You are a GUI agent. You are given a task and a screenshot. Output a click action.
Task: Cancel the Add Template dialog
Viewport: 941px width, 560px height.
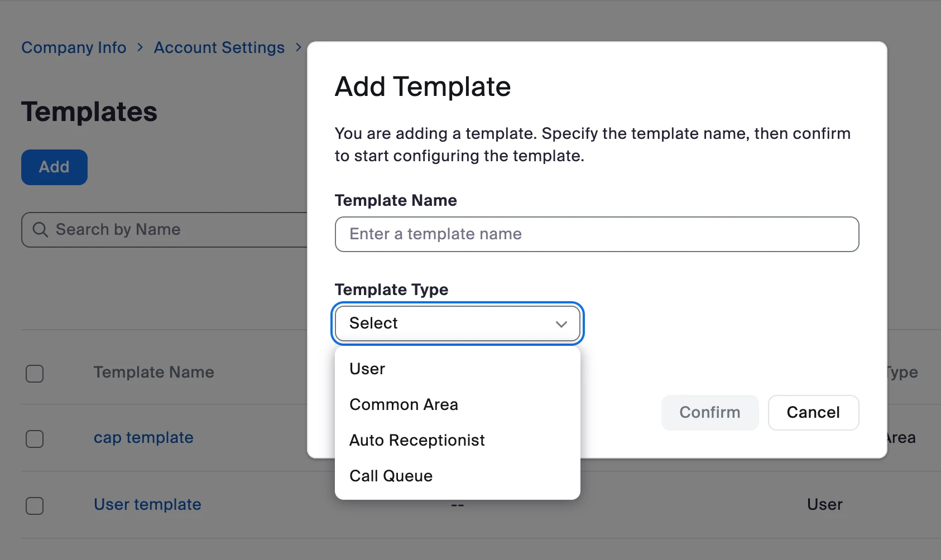[813, 412]
